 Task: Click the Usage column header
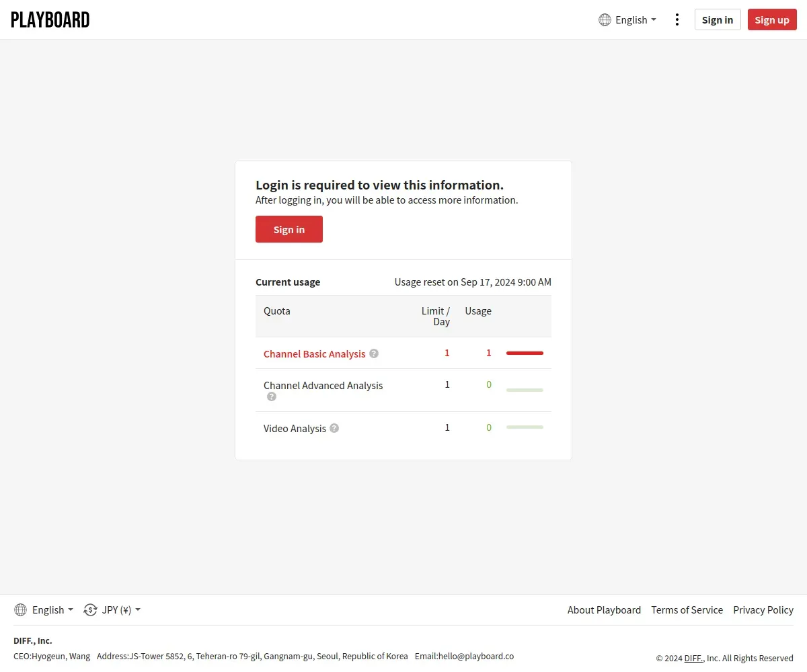click(x=478, y=310)
